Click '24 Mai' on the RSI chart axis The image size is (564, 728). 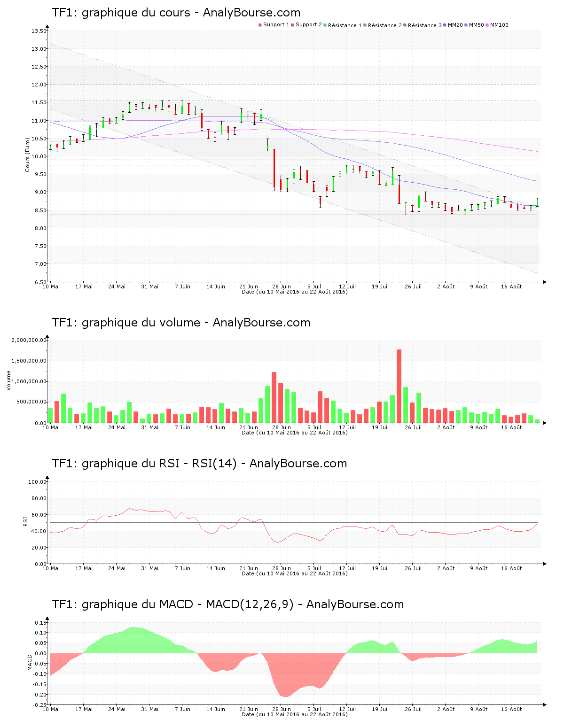tap(117, 568)
